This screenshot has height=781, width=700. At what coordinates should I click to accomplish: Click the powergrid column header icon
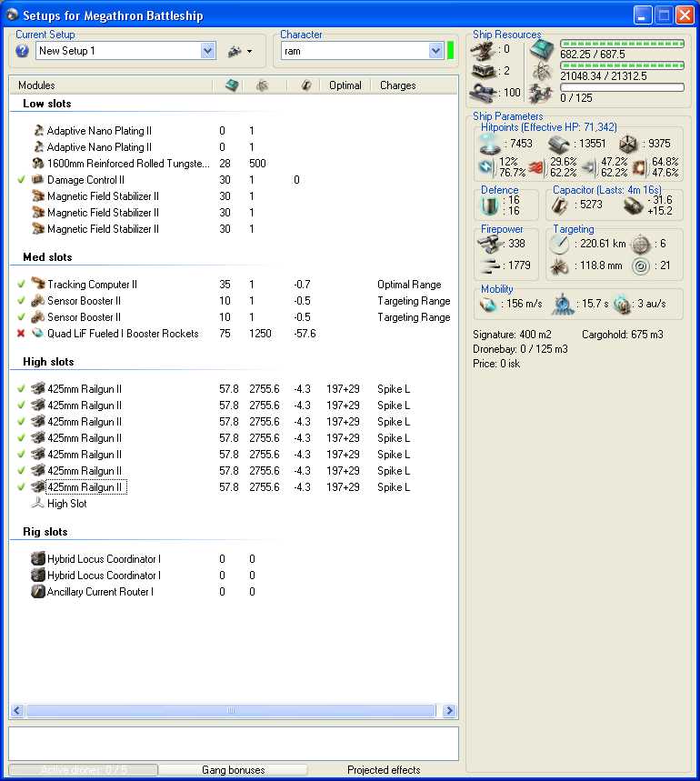(x=262, y=85)
